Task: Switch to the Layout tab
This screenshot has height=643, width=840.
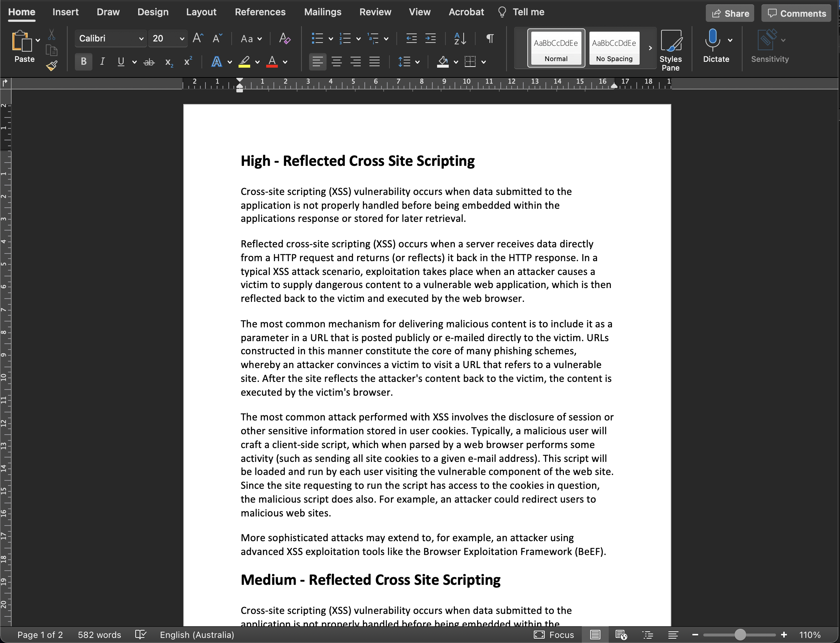Action: pos(201,12)
